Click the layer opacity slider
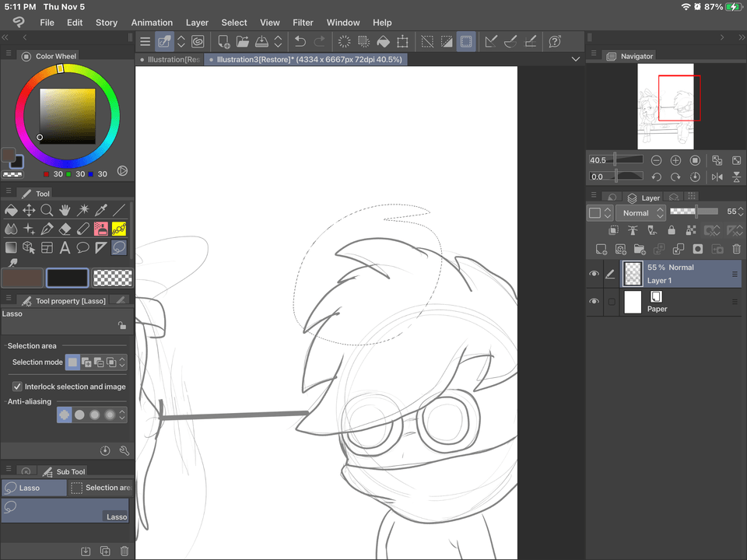The width and height of the screenshot is (747, 560). (x=693, y=211)
